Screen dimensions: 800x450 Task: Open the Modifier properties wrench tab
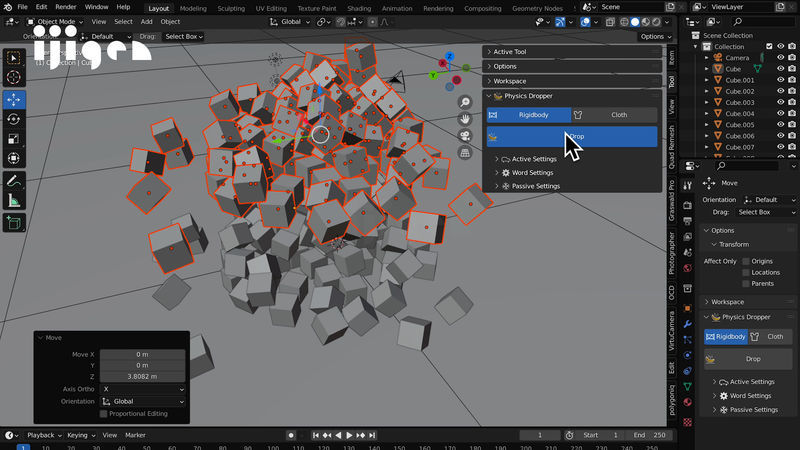(x=688, y=324)
